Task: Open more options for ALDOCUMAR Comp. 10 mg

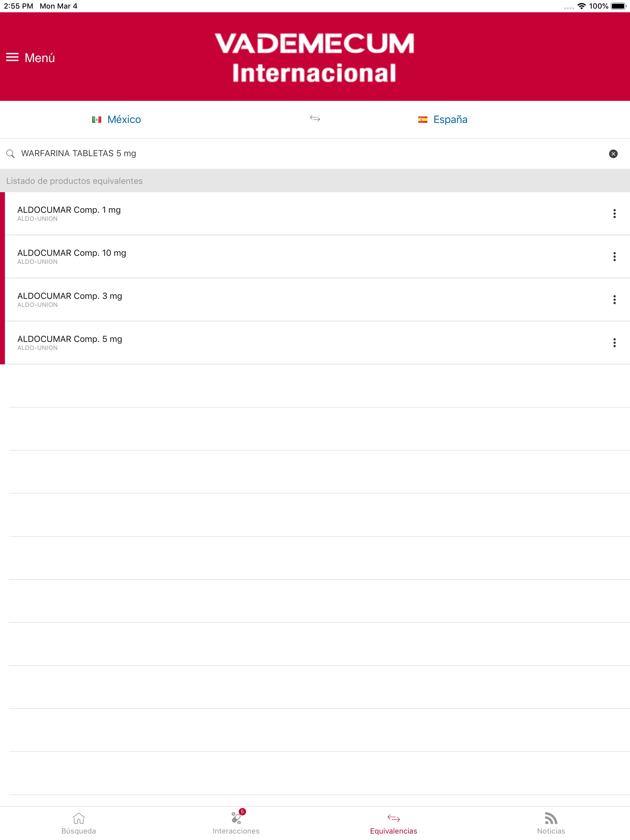Action: [x=614, y=257]
